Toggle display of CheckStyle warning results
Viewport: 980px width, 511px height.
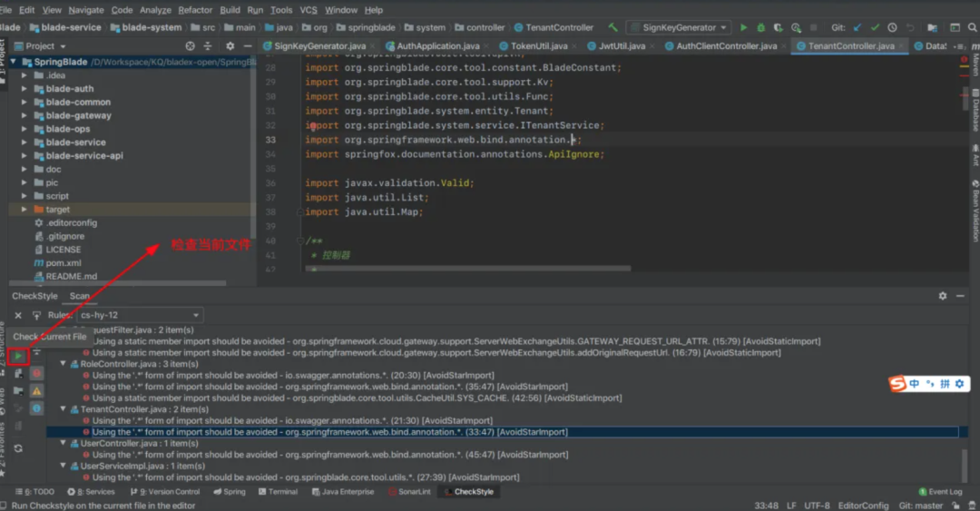tap(37, 391)
